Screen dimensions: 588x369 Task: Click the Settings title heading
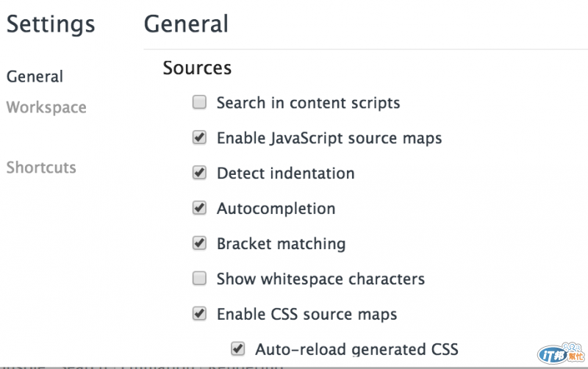coord(51,24)
